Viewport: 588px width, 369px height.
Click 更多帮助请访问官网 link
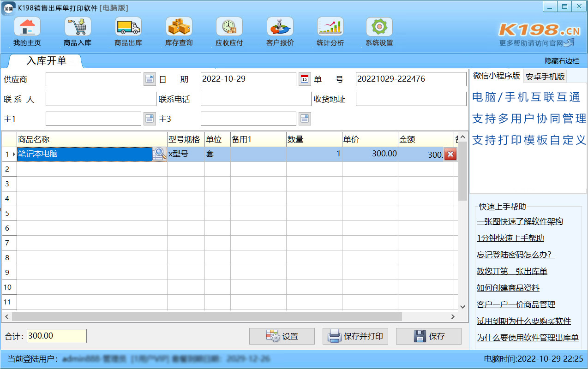click(x=532, y=43)
